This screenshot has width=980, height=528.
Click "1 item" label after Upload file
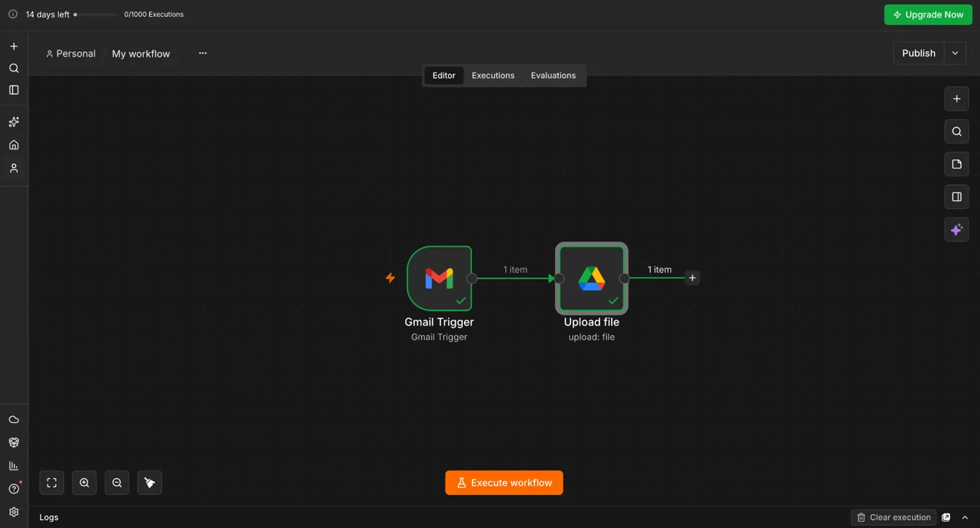click(659, 270)
